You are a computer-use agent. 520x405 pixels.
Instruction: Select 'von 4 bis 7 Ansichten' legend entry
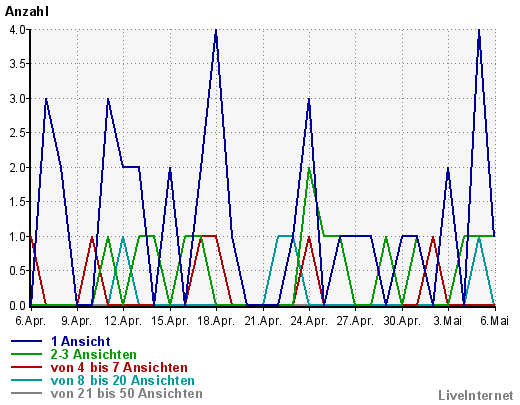pos(119,367)
